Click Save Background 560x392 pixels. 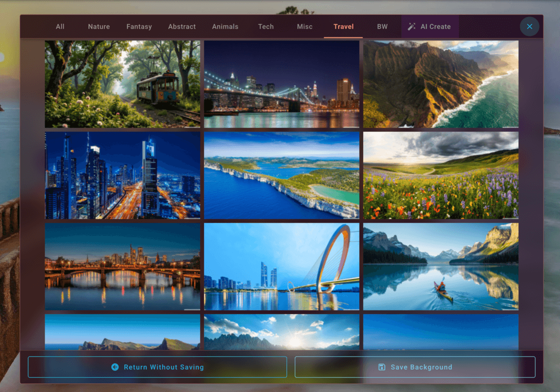click(x=415, y=367)
